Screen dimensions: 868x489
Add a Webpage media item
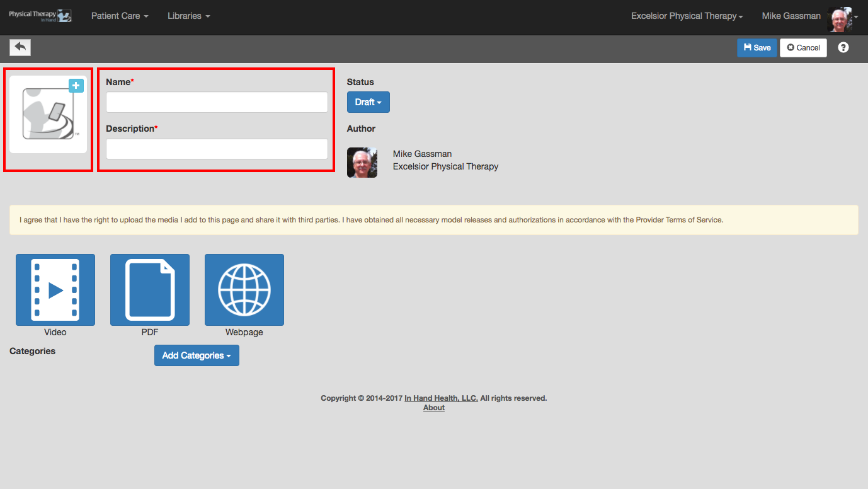pos(244,290)
